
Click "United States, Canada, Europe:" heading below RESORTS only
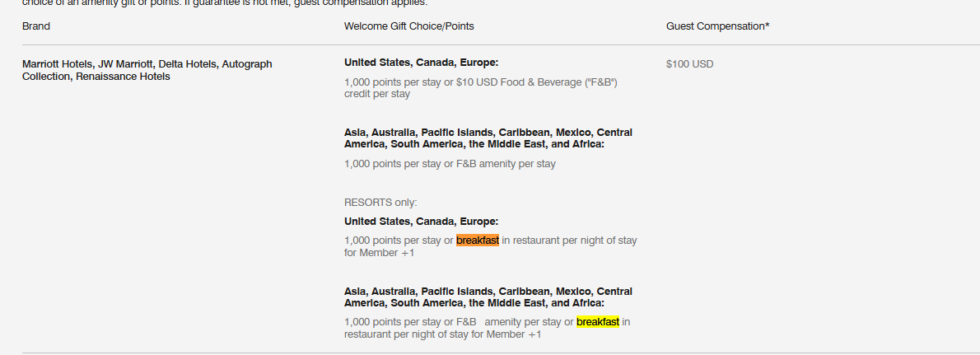[421, 222]
